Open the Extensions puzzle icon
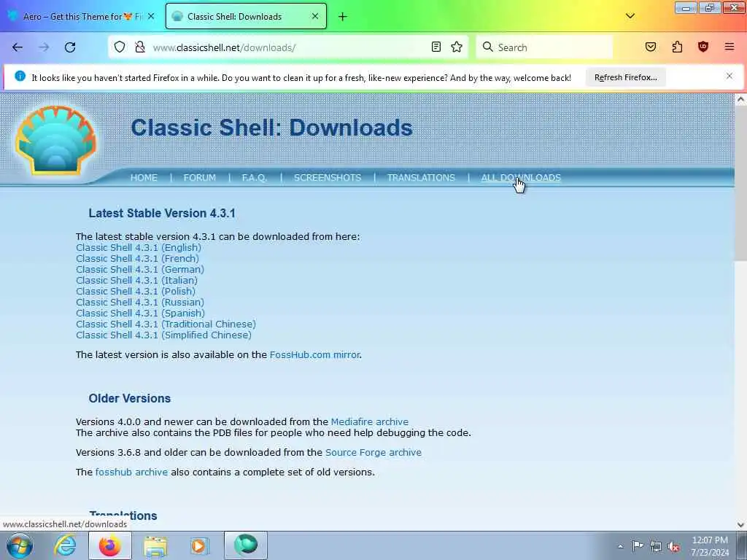The height and width of the screenshot is (560, 747). coord(677,47)
